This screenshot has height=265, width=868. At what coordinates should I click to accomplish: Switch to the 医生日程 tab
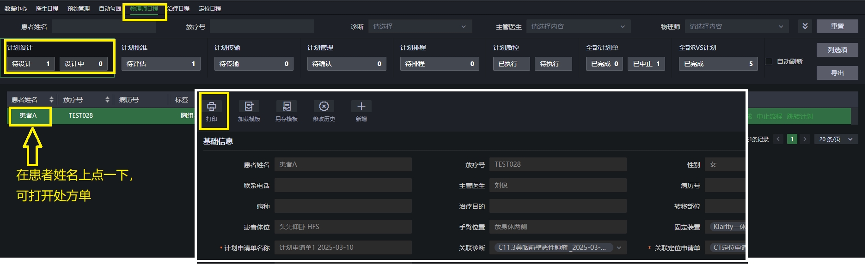(47, 9)
